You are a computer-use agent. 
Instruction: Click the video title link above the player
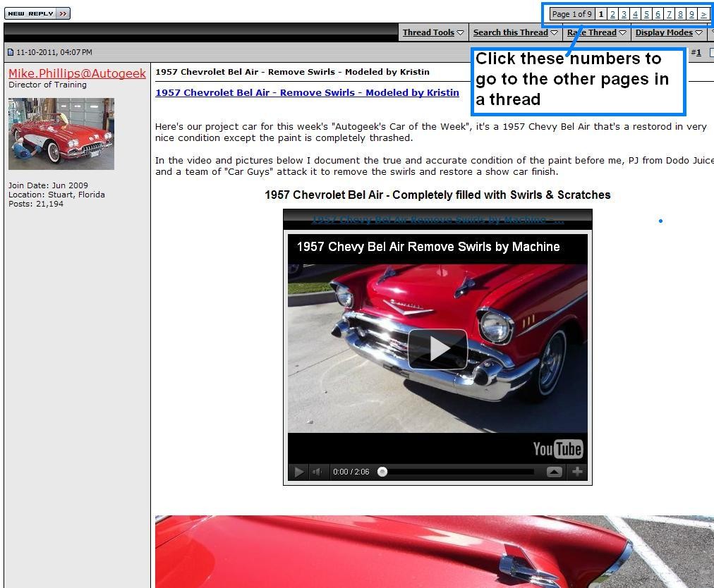tap(437, 220)
